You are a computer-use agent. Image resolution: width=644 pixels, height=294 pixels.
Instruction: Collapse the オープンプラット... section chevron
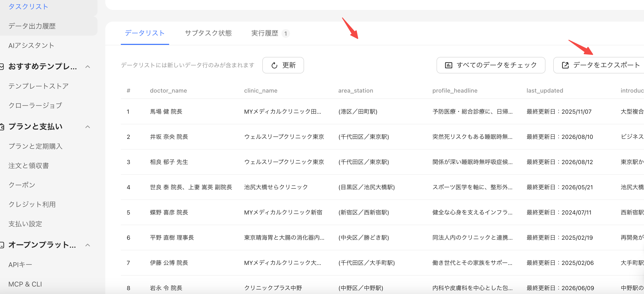click(88, 245)
